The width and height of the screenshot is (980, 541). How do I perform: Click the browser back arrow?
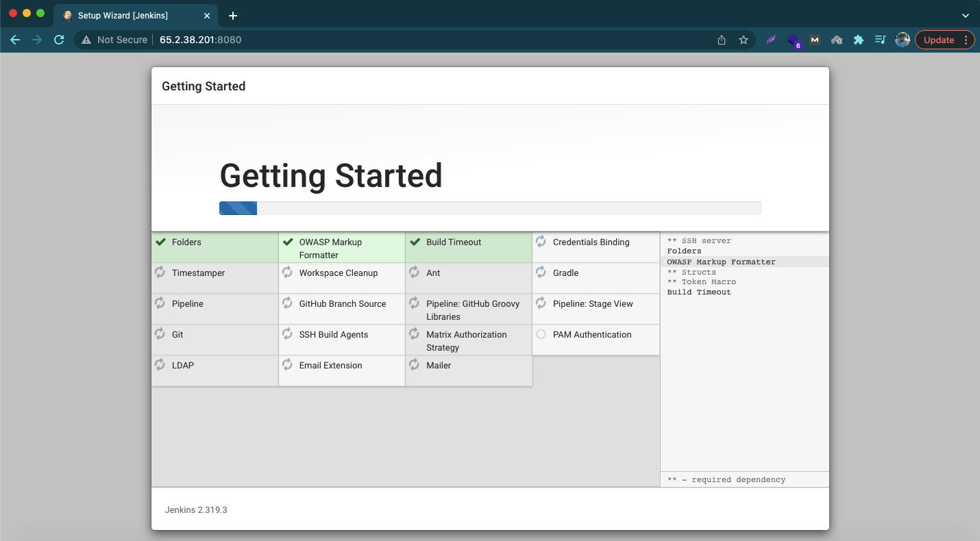pos(15,40)
